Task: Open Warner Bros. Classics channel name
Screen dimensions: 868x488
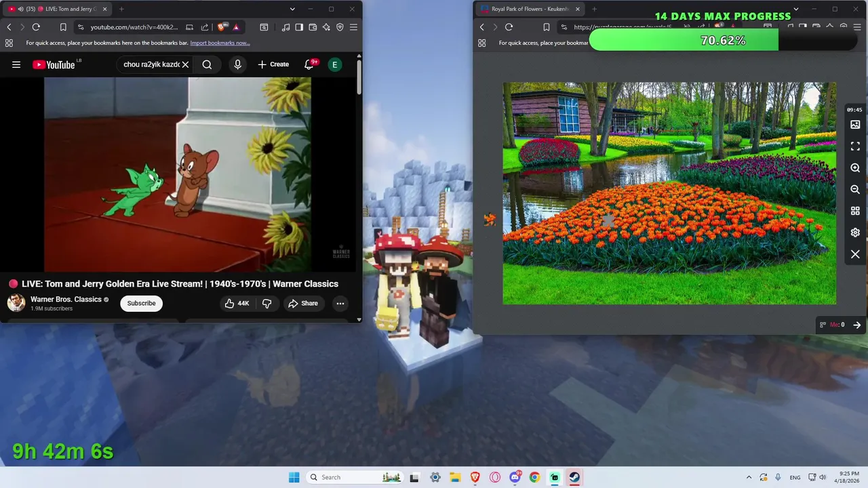Action: [66, 299]
